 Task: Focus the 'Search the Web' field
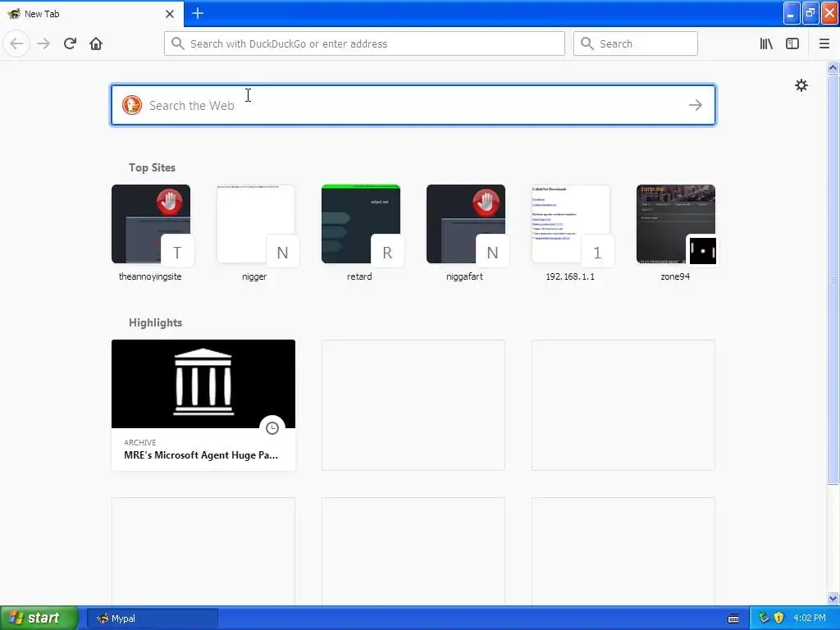(x=413, y=105)
